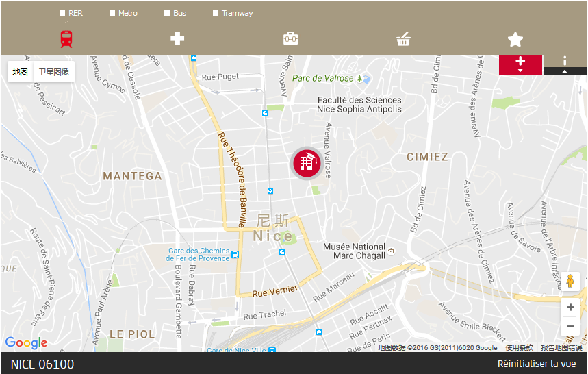Click the Gare des Chemins de Fer station icon
The image size is (588, 374).
pos(235,255)
